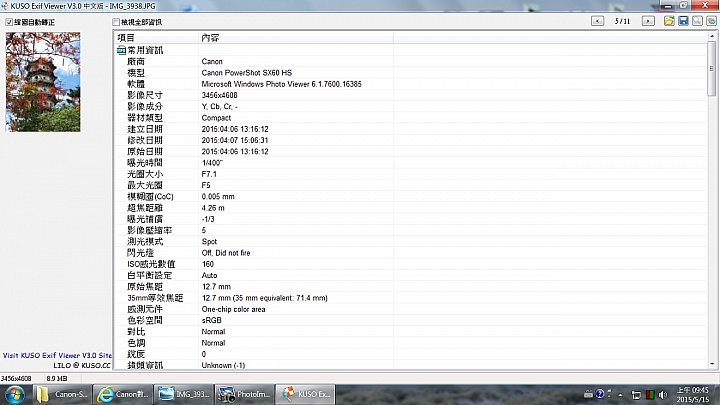Select the 35mm equivalent 71.4 mm value

(265, 298)
